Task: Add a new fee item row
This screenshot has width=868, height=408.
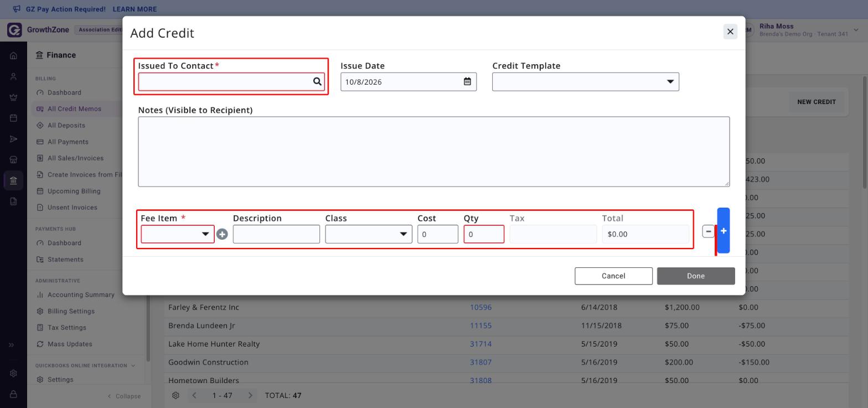Action: pos(723,231)
